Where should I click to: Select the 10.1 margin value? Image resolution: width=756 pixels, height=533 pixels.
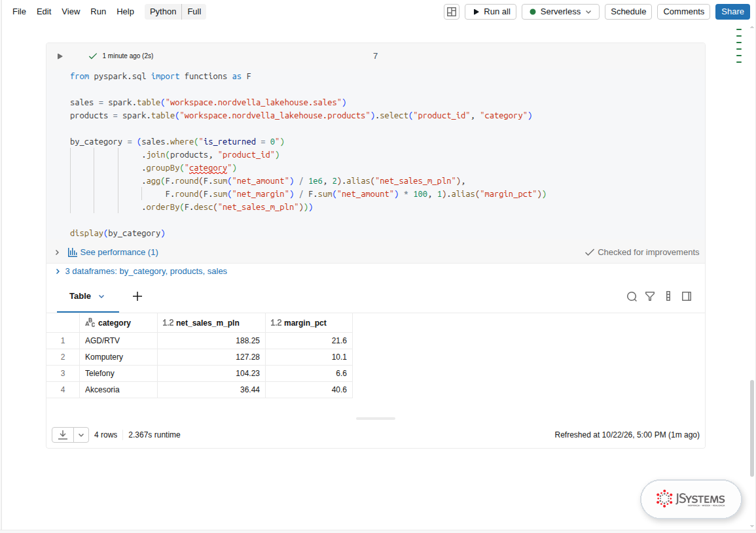(308, 357)
